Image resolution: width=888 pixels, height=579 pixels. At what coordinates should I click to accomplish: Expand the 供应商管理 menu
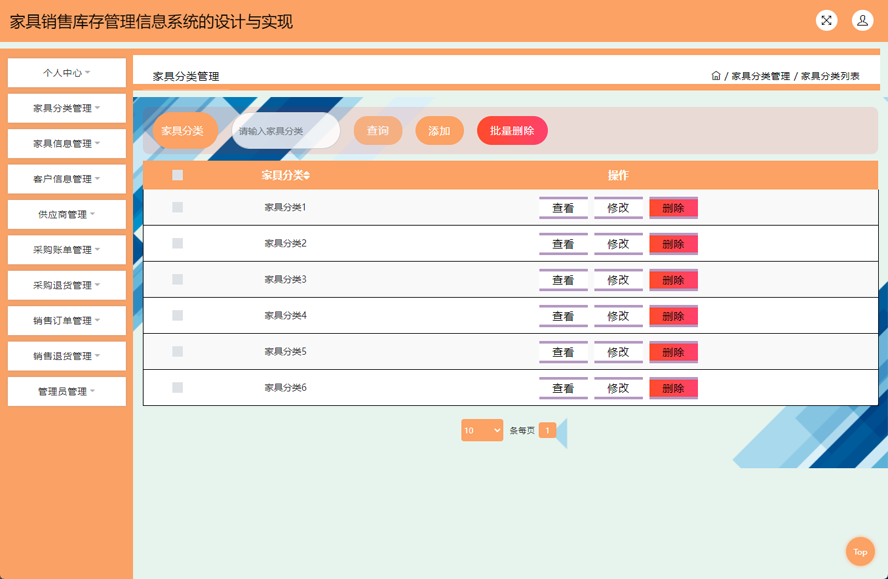tap(67, 214)
